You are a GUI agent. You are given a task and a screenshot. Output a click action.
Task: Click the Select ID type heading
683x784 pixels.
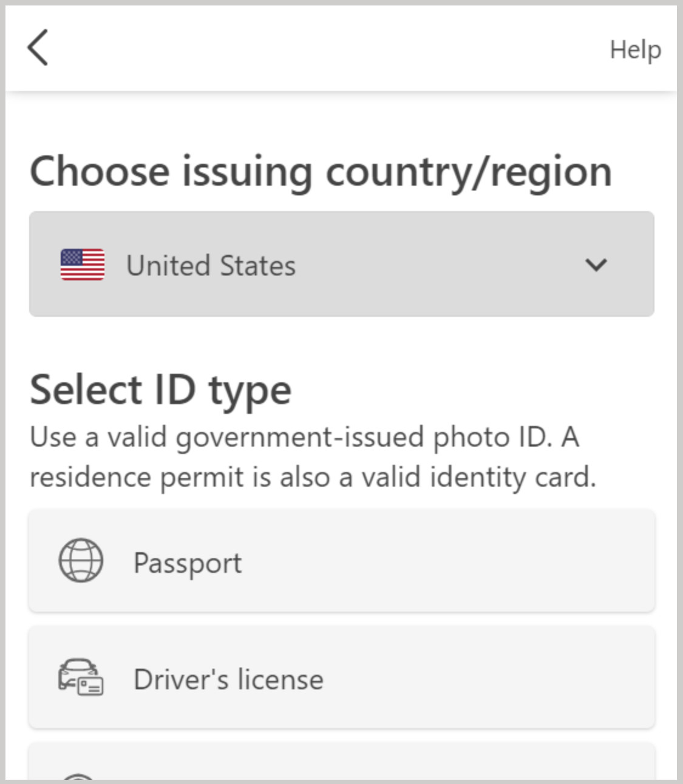tap(161, 391)
